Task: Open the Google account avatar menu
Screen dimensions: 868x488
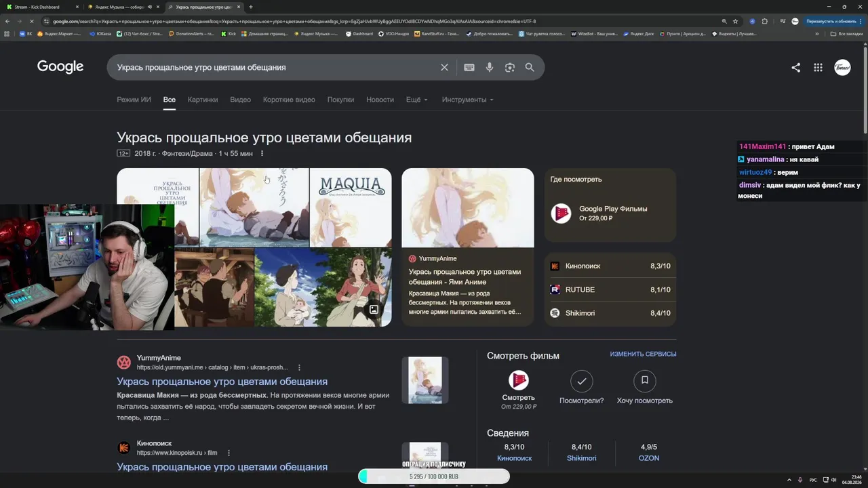Action: pyautogui.click(x=842, y=67)
